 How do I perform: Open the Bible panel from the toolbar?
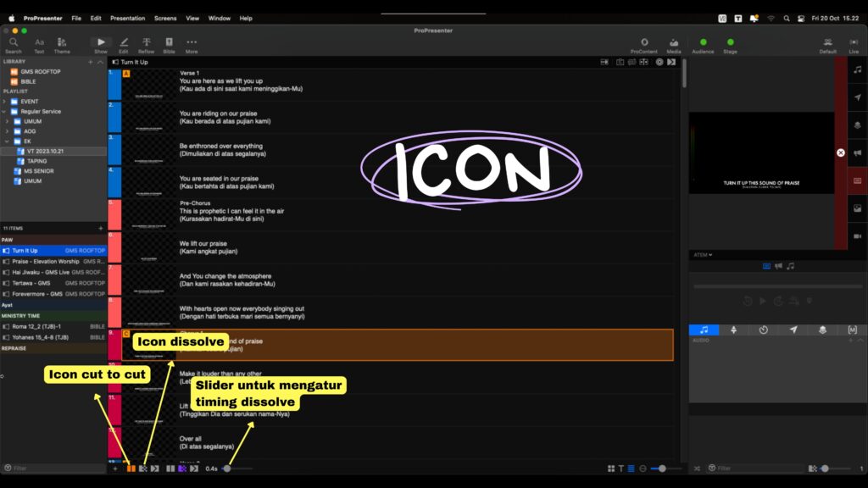(x=169, y=46)
